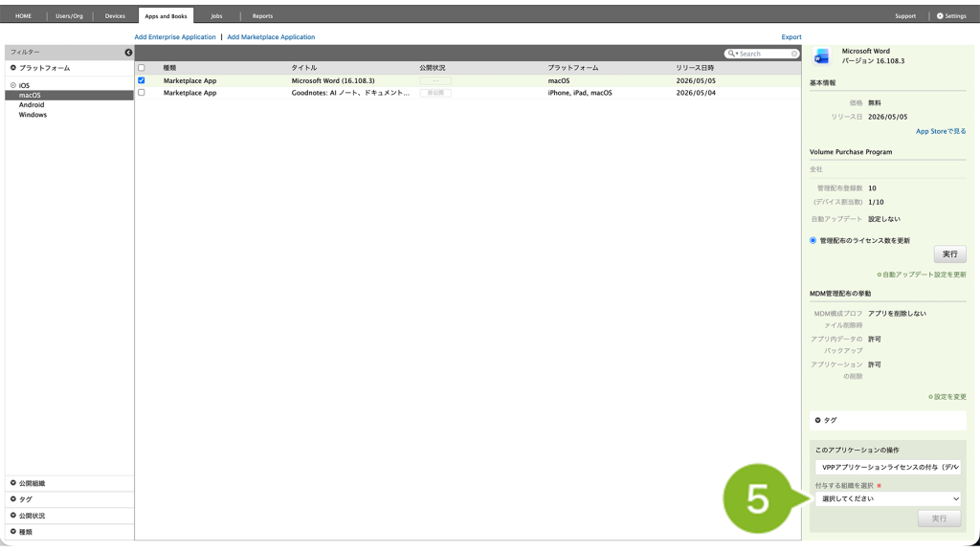The height and width of the screenshot is (551, 980).
Task: Open the Reports tab
Action: tap(262, 16)
